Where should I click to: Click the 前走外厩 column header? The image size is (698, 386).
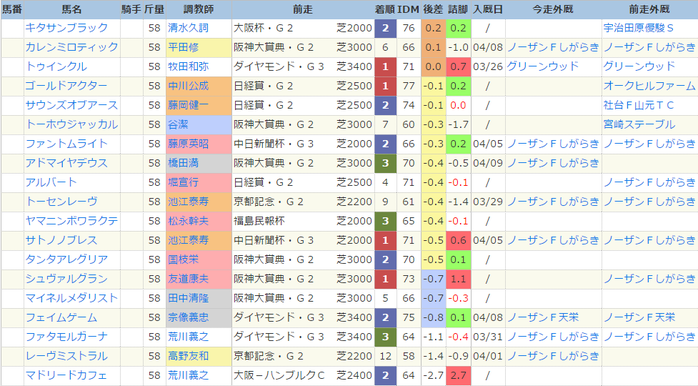[649, 9]
